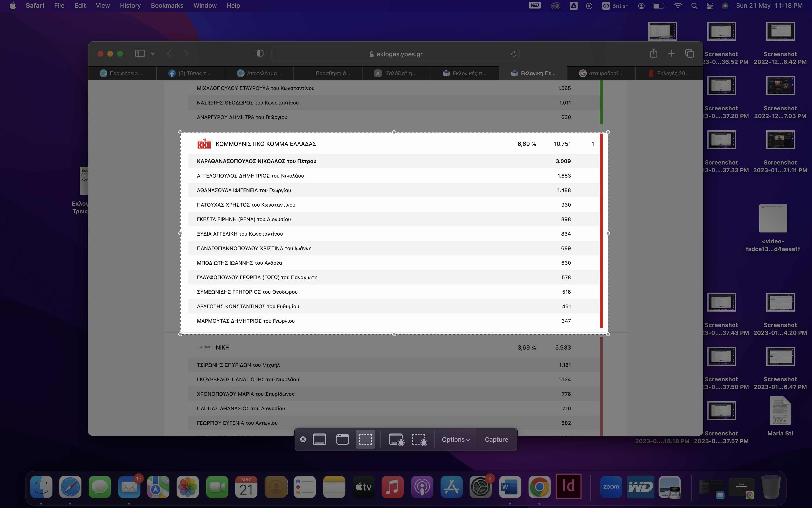Image resolution: width=812 pixels, height=508 pixels.
Task: Switch to the Αποτελέσμα... tab
Action: click(259, 73)
